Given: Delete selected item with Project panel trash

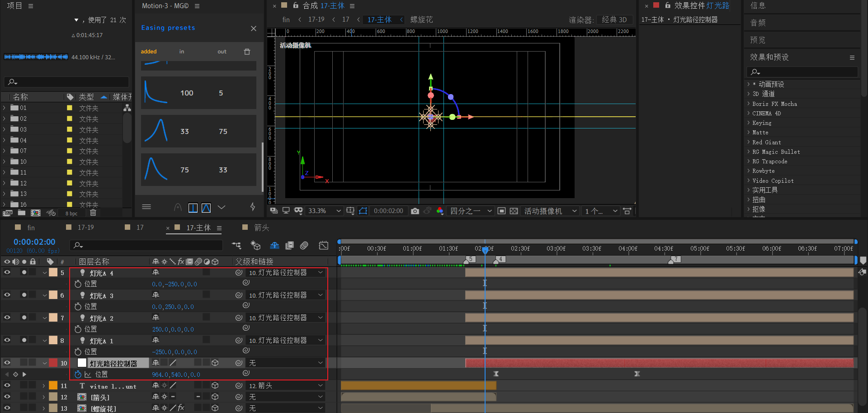Looking at the screenshot, I should 93,213.
